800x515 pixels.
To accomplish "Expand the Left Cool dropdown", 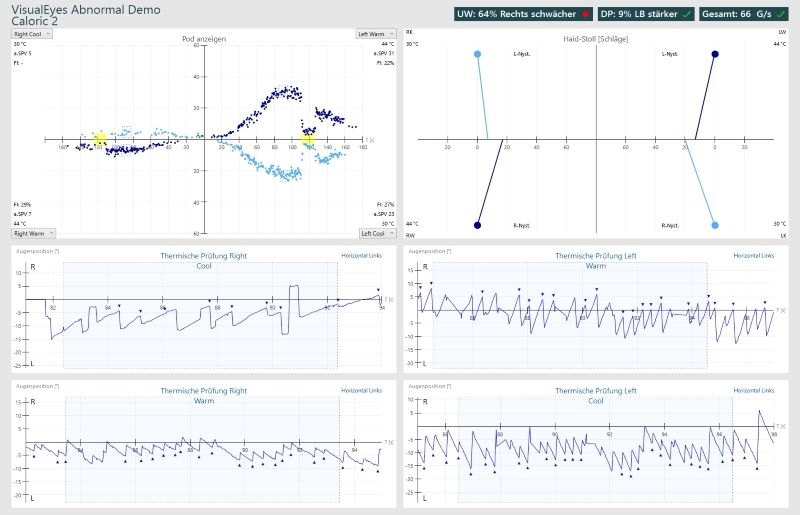I will click(376, 232).
